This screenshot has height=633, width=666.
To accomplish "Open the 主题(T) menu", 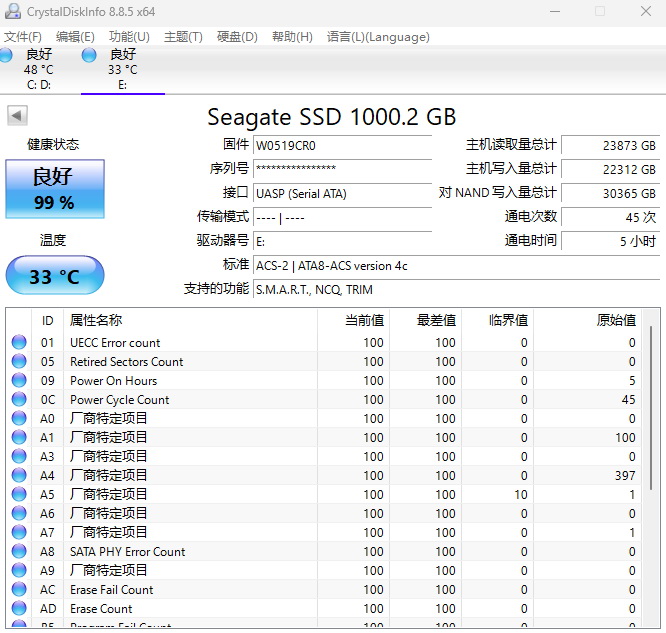I will coord(183,37).
